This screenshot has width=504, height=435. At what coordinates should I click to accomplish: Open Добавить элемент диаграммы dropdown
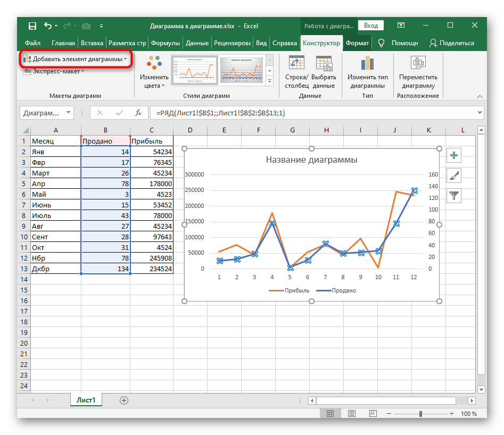[75, 59]
